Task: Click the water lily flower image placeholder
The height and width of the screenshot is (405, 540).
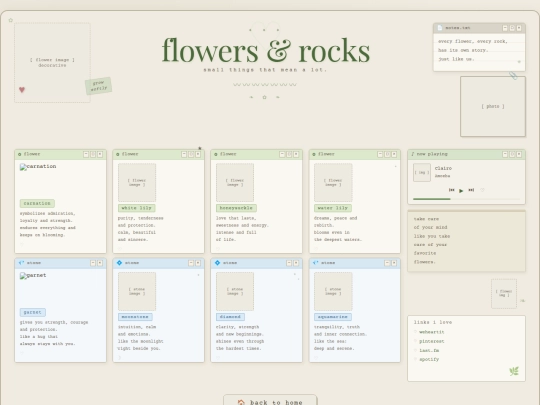Action: click(x=333, y=183)
